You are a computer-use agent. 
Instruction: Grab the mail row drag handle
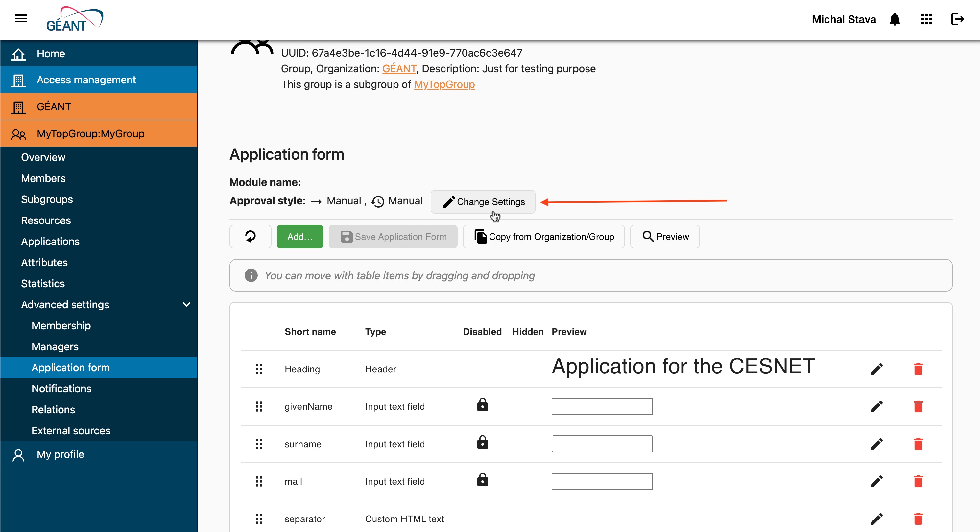[x=259, y=481]
